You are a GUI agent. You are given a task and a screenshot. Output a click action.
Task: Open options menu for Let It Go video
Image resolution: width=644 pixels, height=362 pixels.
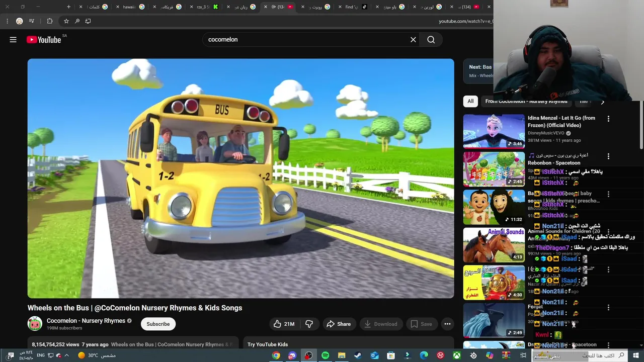608,119
